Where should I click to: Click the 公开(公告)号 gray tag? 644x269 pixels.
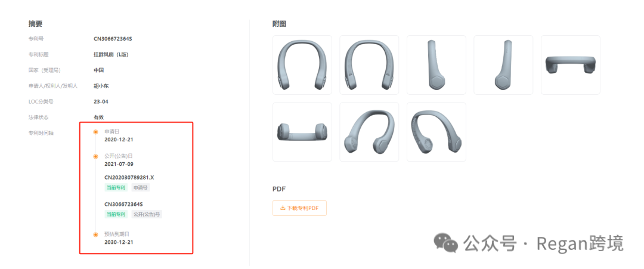point(147,214)
